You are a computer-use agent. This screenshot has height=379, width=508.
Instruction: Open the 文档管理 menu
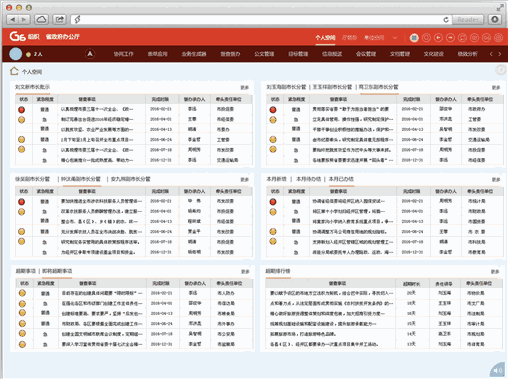pyautogui.click(x=400, y=54)
